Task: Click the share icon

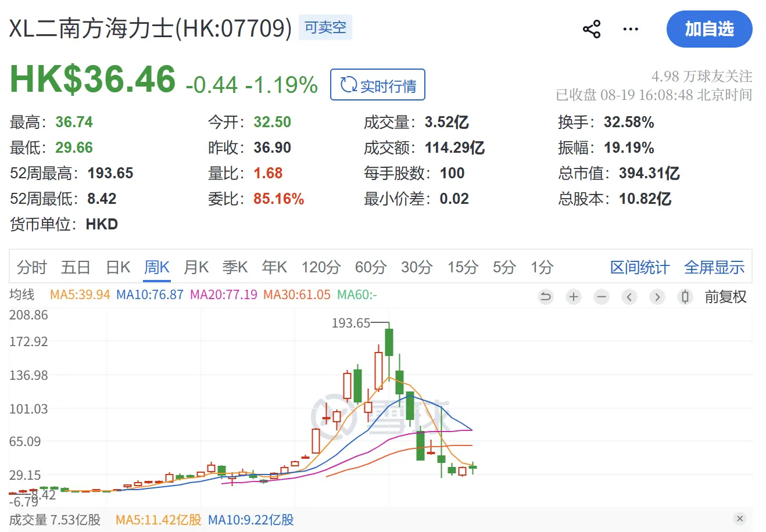Action: point(592,29)
